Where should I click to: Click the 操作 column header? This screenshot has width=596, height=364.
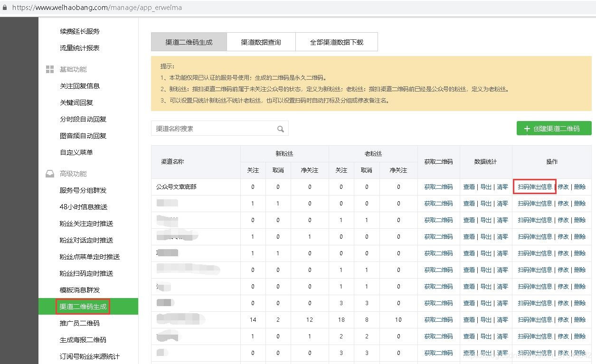(552, 162)
